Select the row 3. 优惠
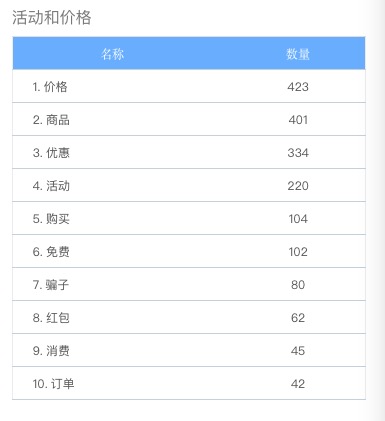This screenshot has height=421, width=385. [189, 152]
